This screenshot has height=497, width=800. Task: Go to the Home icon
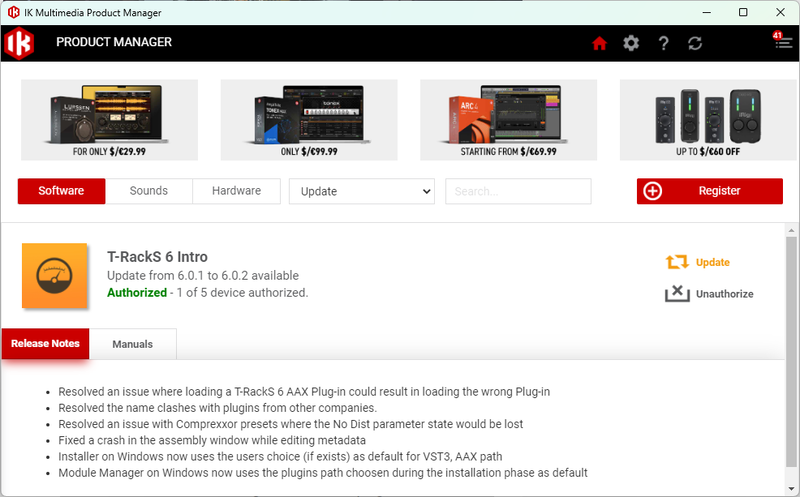point(599,43)
